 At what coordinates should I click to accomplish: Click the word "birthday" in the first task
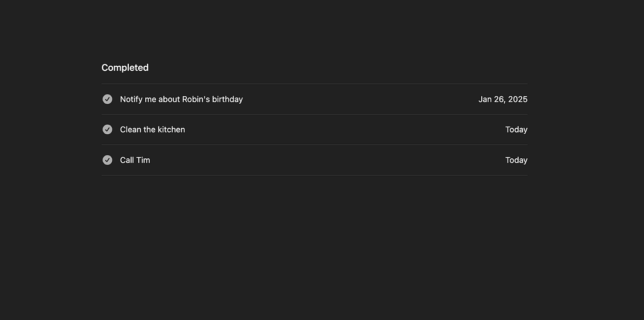click(x=227, y=99)
